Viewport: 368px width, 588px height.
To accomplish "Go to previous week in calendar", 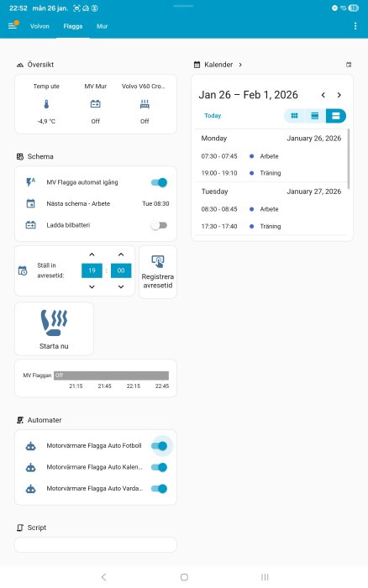I will click(323, 95).
